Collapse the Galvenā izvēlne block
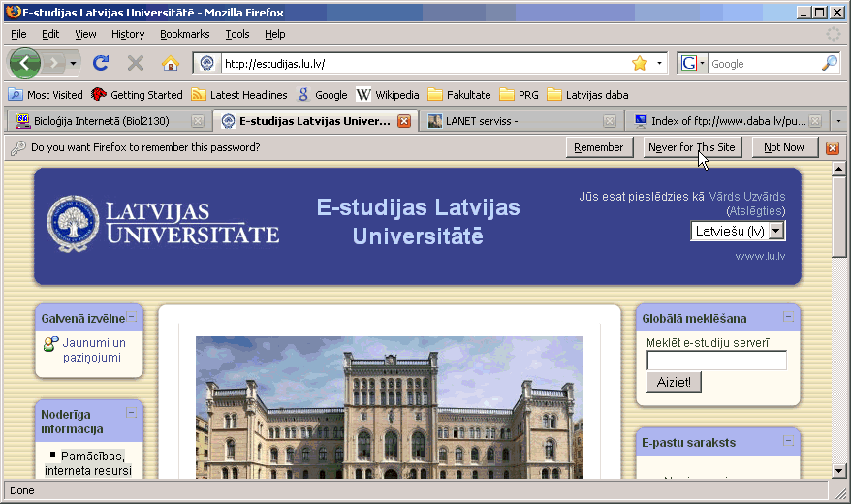 point(132,317)
